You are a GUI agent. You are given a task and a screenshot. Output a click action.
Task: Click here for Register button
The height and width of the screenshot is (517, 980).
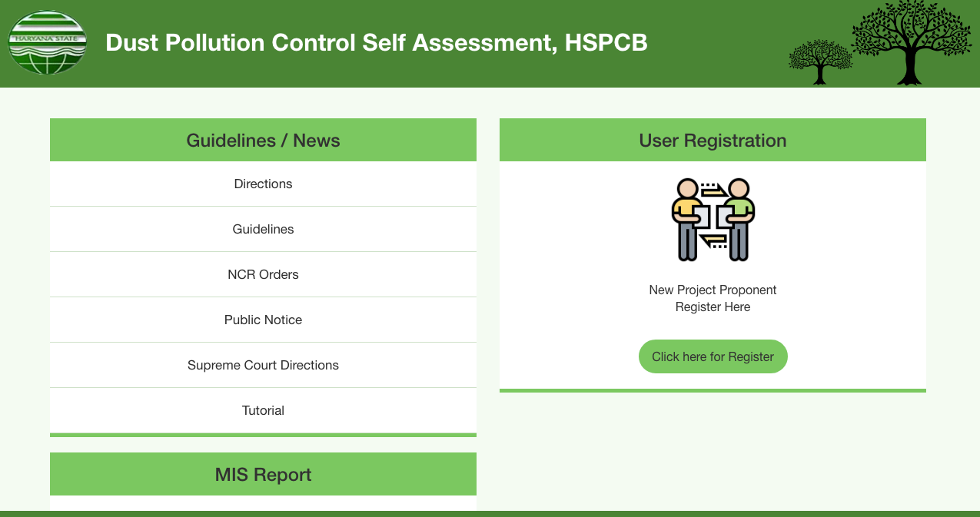tap(713, 356)
